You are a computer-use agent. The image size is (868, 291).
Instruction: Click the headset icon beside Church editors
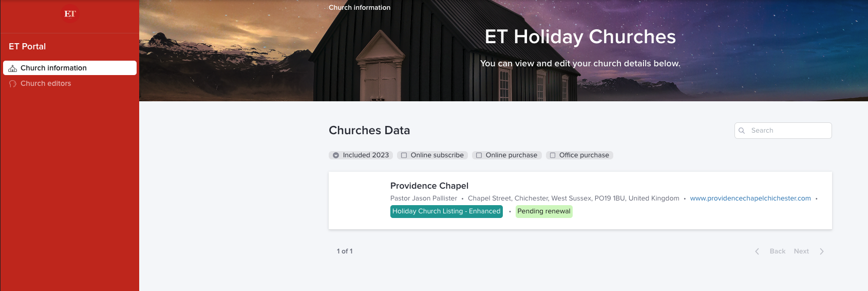(13, 84)
